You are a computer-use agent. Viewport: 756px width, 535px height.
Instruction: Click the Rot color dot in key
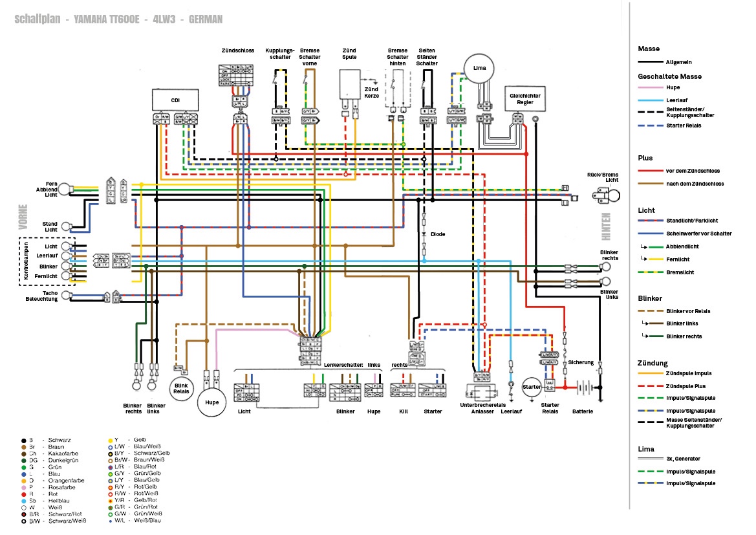tap(24, 494)
